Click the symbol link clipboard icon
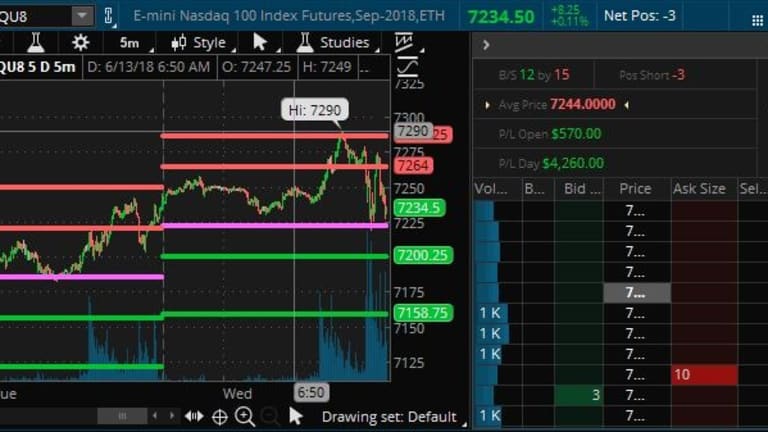The image size is (768, 432). click(109, 16)
